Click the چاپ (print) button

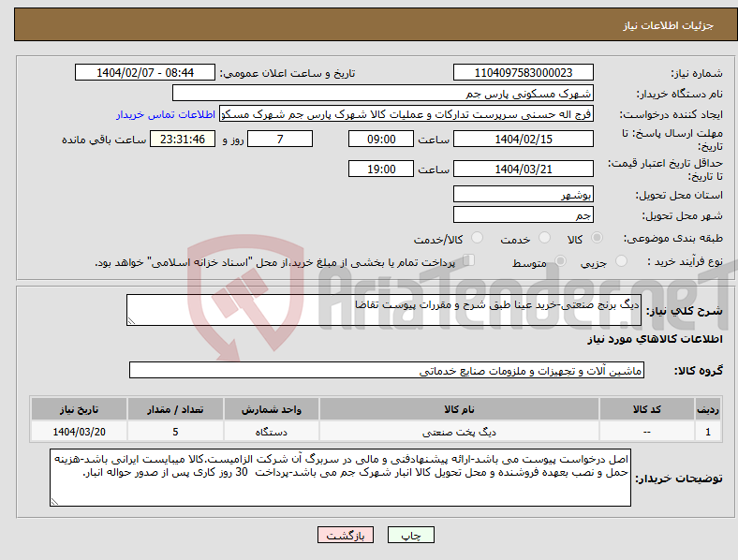coord(411,535)
